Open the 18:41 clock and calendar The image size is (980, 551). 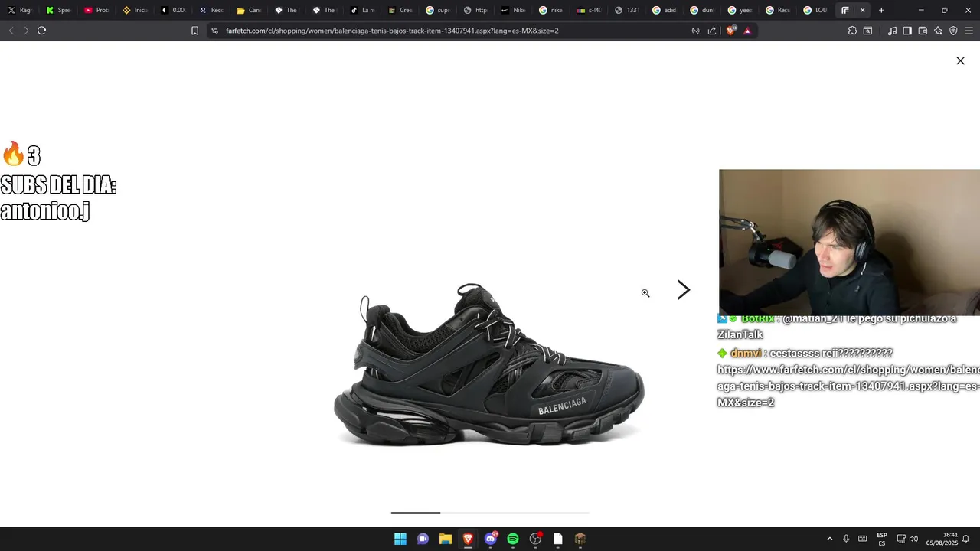[x=942, y=539]
